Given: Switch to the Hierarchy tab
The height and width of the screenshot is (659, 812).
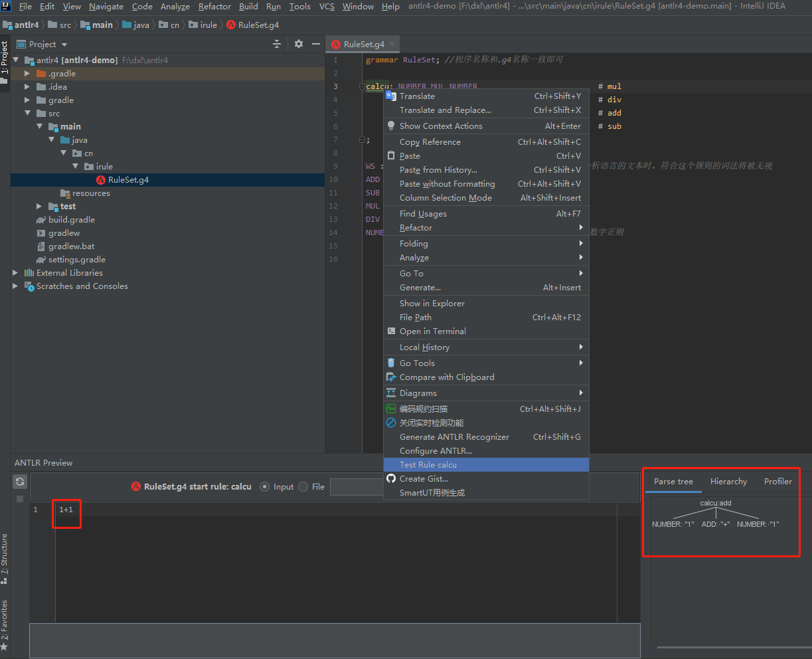Looking at the screenshot, I should (x=728, y=482).
